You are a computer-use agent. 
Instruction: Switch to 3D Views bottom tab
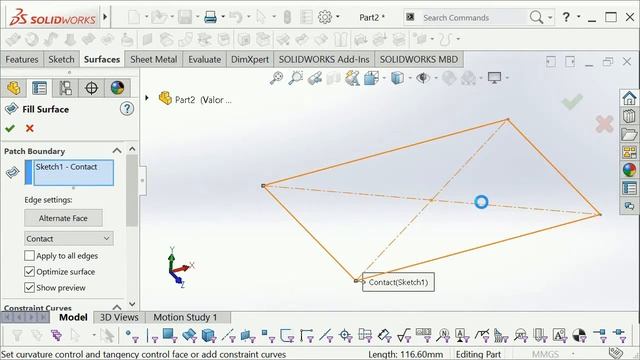[119, 317]
